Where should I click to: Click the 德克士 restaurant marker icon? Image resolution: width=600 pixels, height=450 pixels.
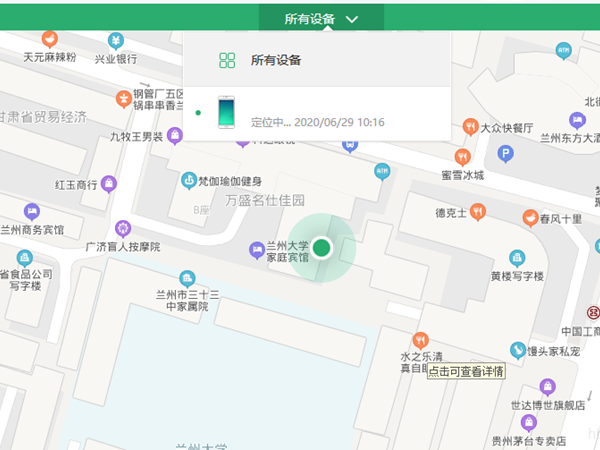coord(478,212)
